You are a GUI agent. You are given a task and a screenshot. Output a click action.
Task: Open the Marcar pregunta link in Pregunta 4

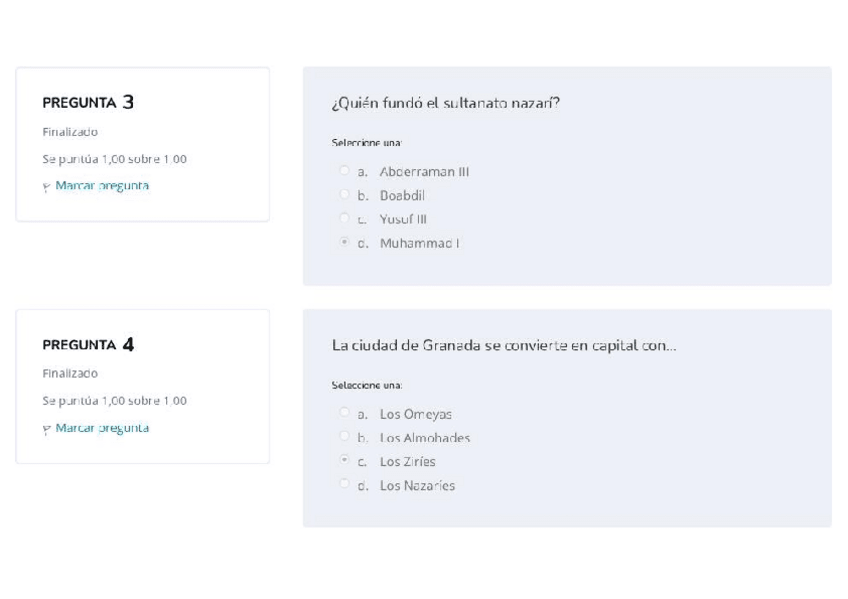(x=102, y=428)
